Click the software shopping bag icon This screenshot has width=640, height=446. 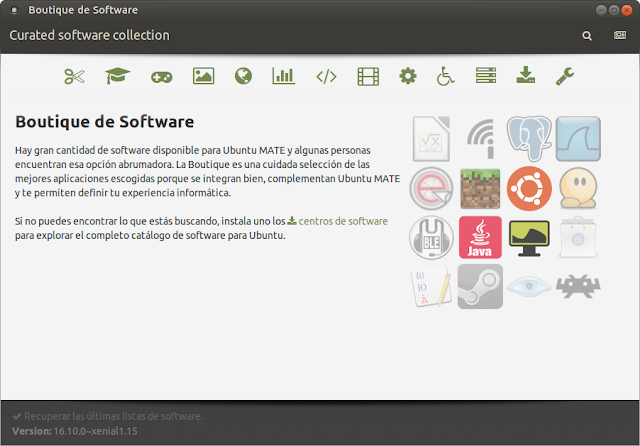(578, 237)
